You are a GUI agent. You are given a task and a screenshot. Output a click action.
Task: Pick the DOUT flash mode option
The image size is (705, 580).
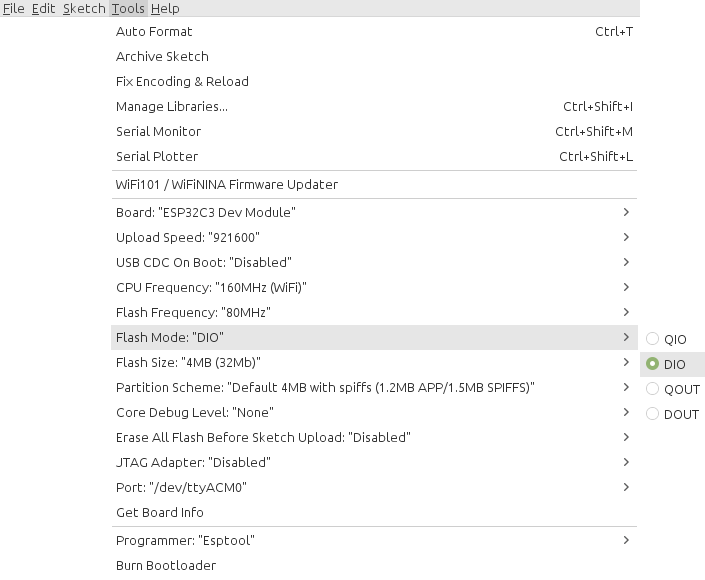point(672,414)
